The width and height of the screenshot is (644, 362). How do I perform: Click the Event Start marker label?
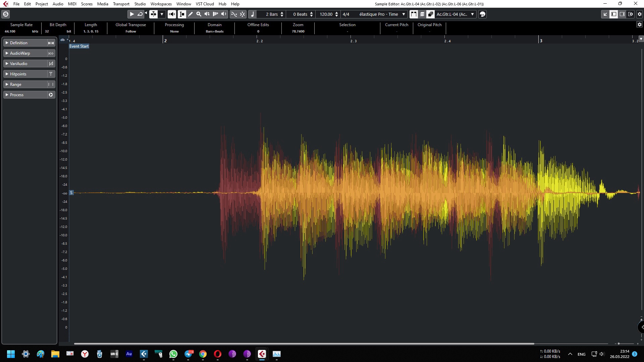79,46
